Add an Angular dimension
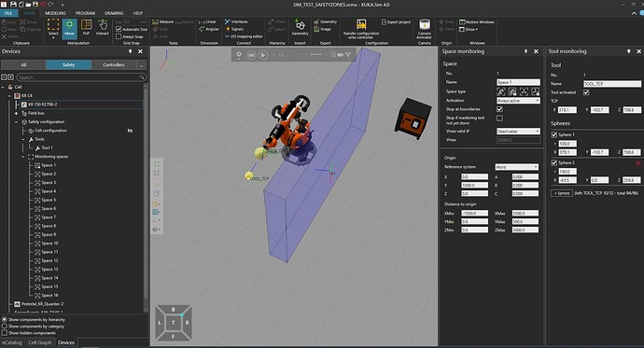Image resolution: width=644 pixels, height=348 pixels. 209,29
